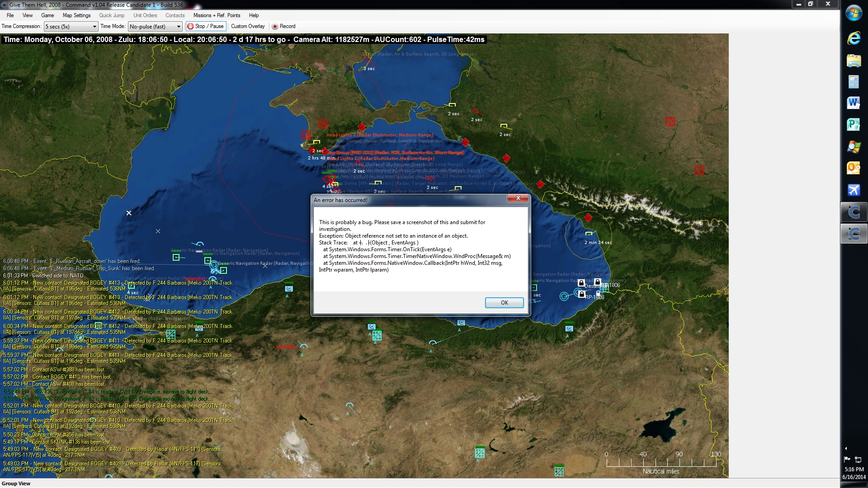Open Microsoft Publisher from the taskbar

coord(854,125)
